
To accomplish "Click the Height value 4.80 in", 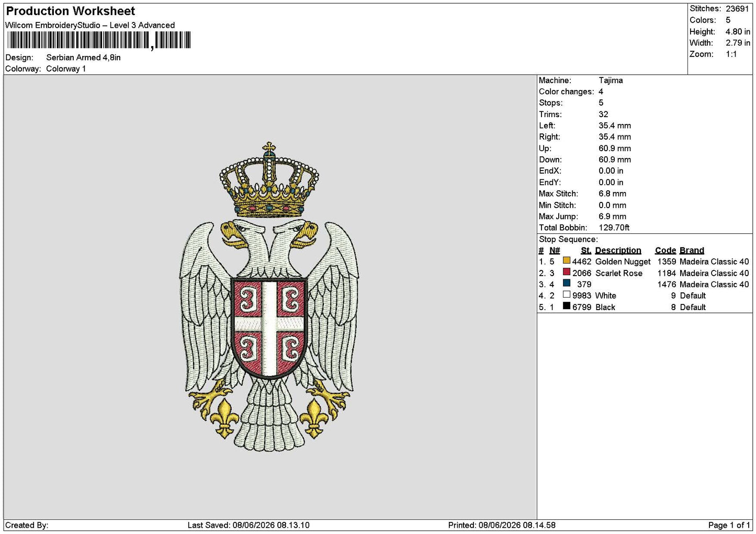I will (x=738, y=32).
